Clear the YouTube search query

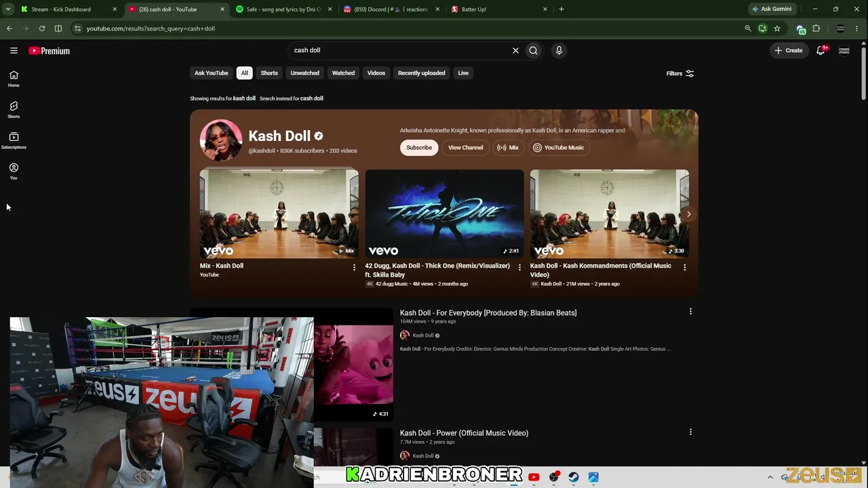pos(515,50)
